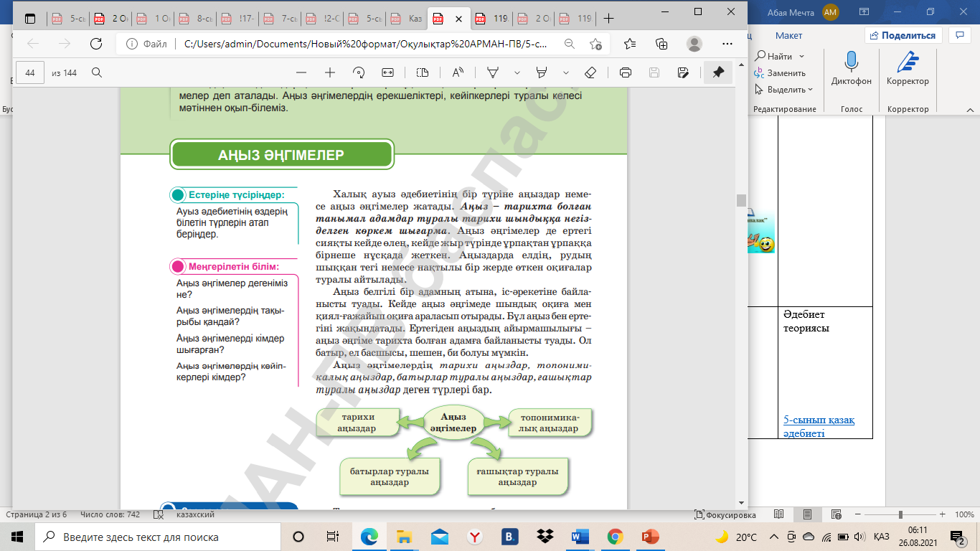Click the Edge PDF vertical scrollbar thumb
This screenshot has width=980, height=551.
coord(742,200)
